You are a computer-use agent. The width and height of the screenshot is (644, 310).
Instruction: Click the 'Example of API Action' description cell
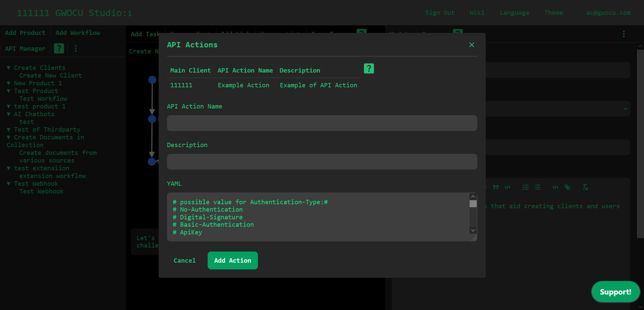pos(318,85)
